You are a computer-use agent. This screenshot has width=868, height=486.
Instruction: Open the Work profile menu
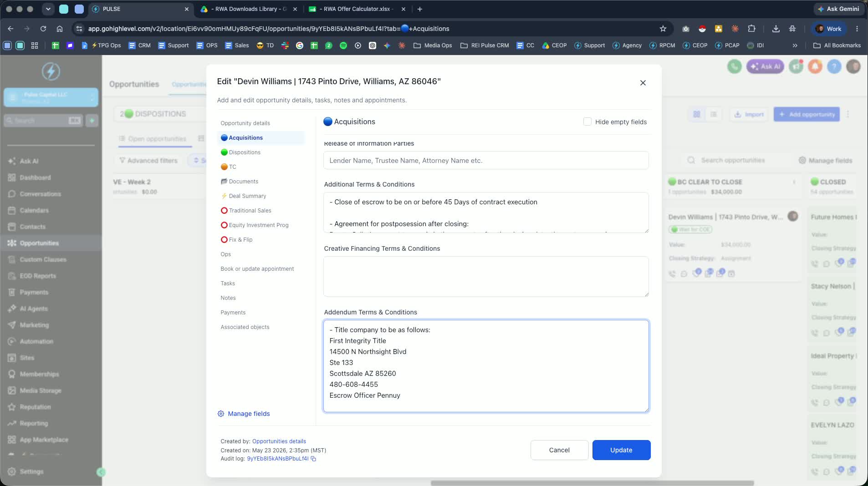coord(828,29)
